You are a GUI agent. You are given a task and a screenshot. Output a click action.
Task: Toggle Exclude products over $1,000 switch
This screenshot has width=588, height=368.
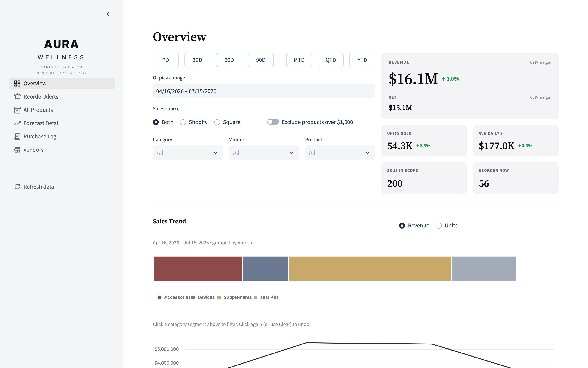[x=273, y=122]
